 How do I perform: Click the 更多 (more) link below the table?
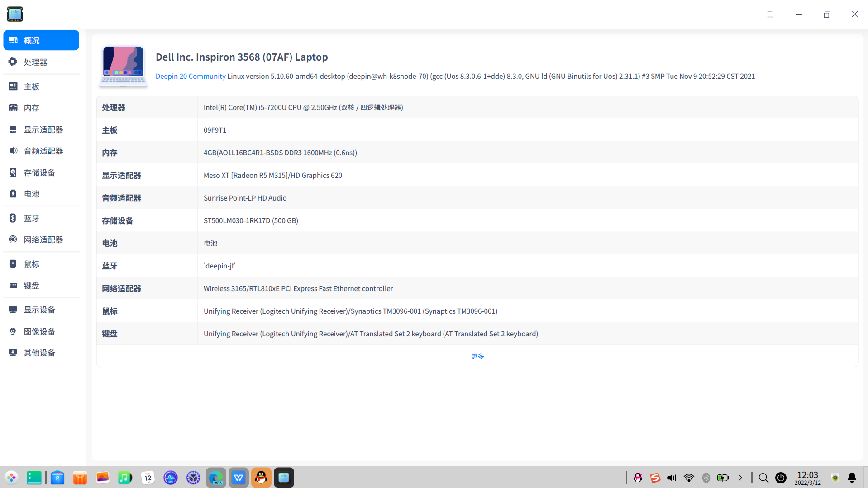(477, 356)
